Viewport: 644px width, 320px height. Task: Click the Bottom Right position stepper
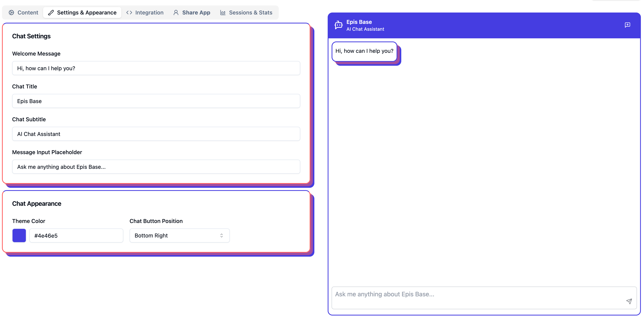coord(222,236)
